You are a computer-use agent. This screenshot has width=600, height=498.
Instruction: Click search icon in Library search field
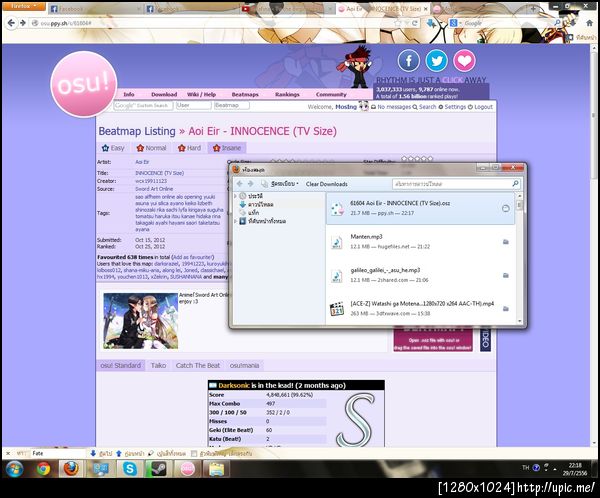point(515,184)
